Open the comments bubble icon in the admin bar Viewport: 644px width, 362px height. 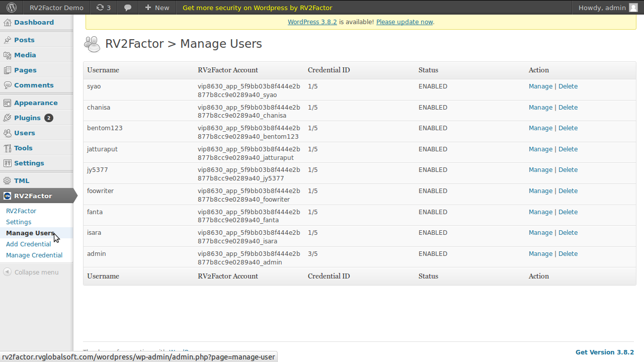128,8
